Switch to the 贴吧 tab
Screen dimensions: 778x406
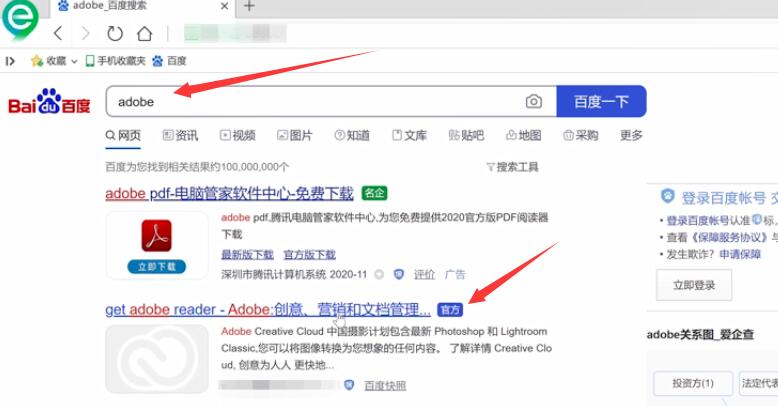point(466,135)
